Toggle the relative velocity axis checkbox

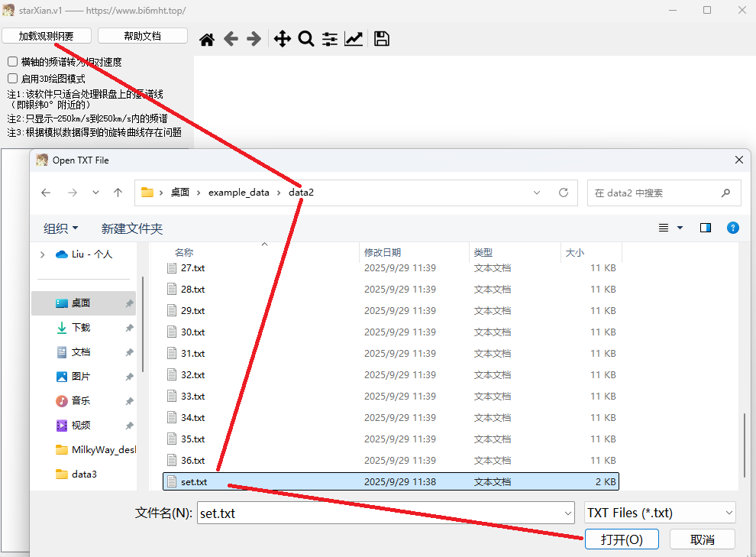[x=13, y=62]
